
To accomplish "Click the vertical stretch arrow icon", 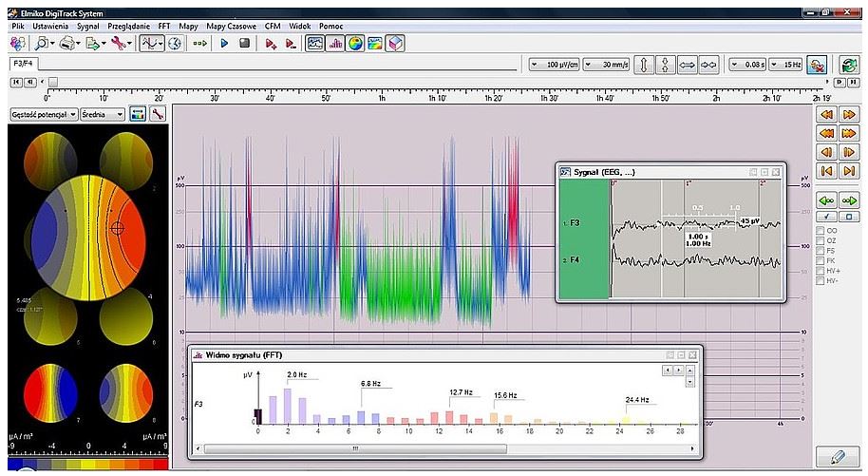I will (x=642, y=65).
